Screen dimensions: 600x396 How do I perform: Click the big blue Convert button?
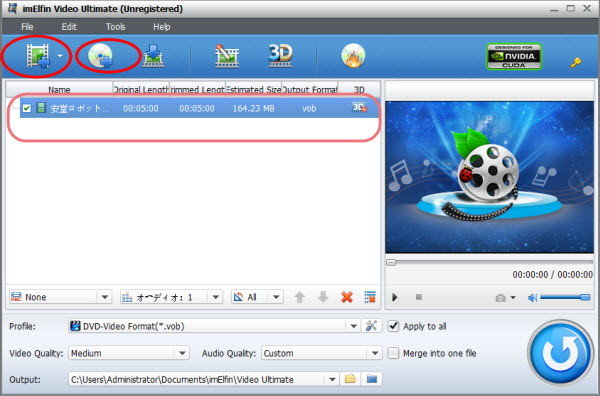pyautogui.click(x=560, y=352)
